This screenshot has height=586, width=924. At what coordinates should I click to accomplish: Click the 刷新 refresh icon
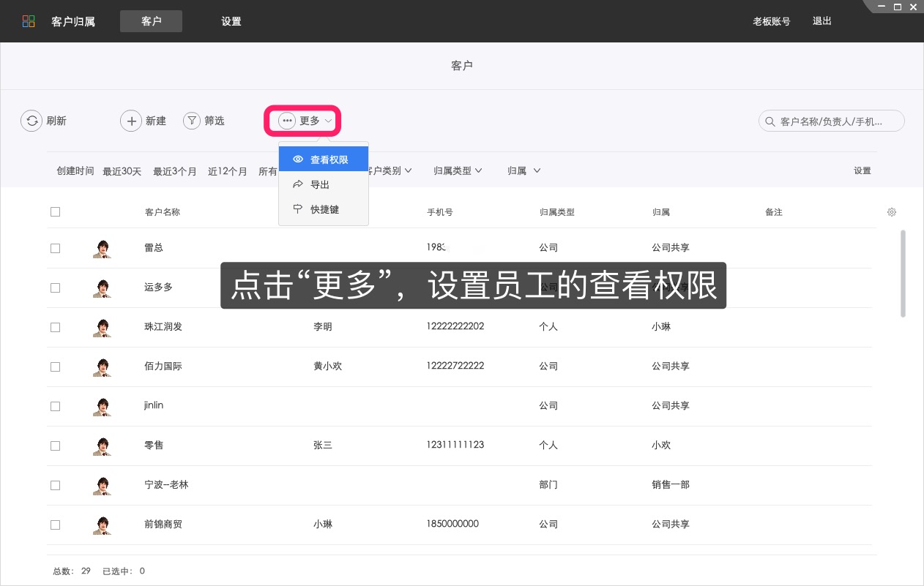(31, 121)
